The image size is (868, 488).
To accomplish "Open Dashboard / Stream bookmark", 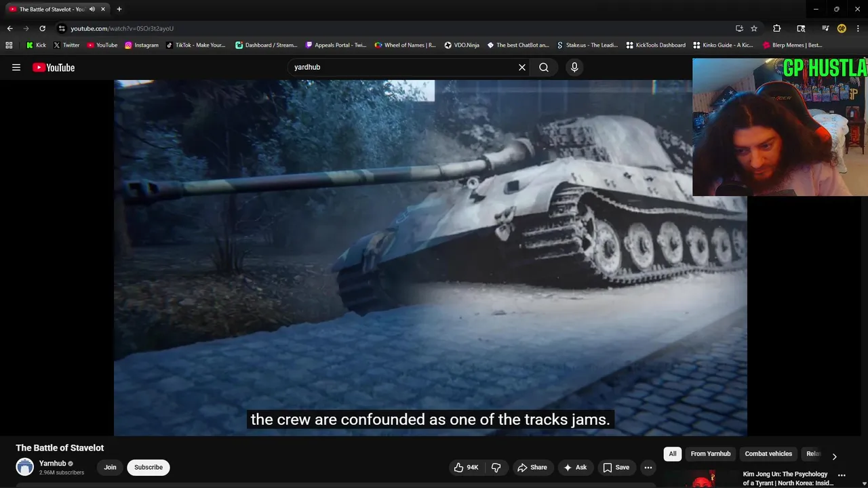I will [x=267, y=45].
